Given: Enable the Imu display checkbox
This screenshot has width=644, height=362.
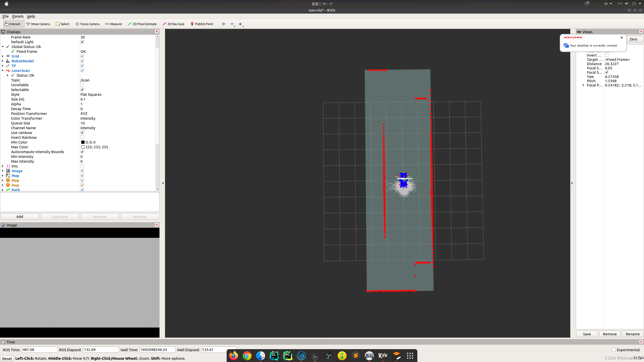Looking at the screenshot, I should (x=82, y=166).
